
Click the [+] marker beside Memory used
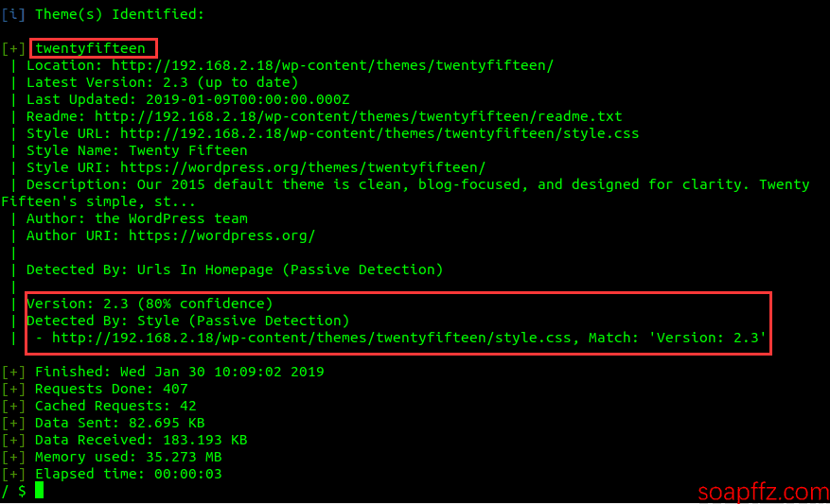pos(13,457)
